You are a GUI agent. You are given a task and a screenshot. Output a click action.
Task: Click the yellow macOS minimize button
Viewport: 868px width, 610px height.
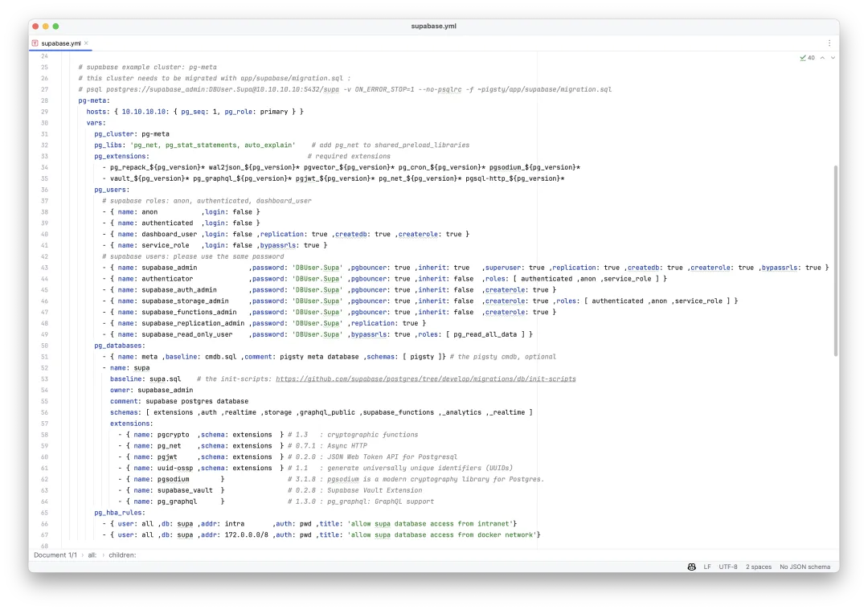tap(45, 26)
